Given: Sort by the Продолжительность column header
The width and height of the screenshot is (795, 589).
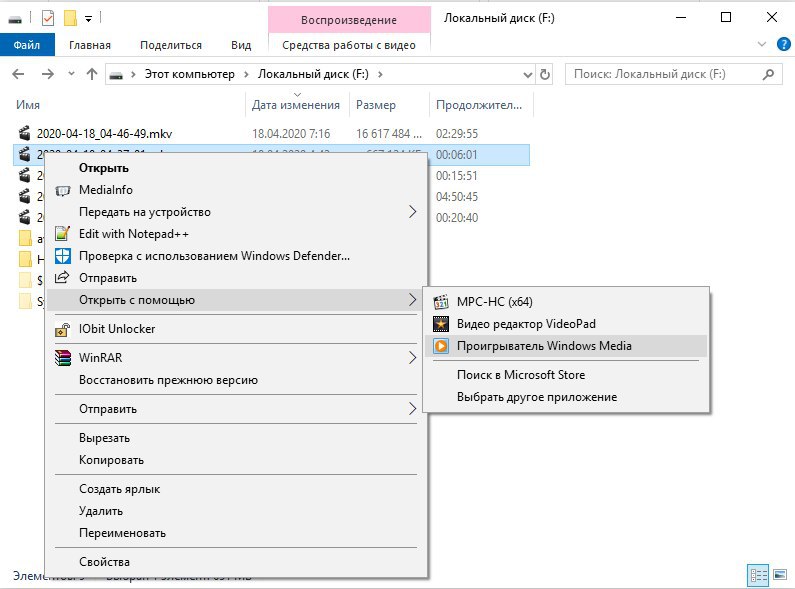Looking at the screenshot, I should point(481,105).
